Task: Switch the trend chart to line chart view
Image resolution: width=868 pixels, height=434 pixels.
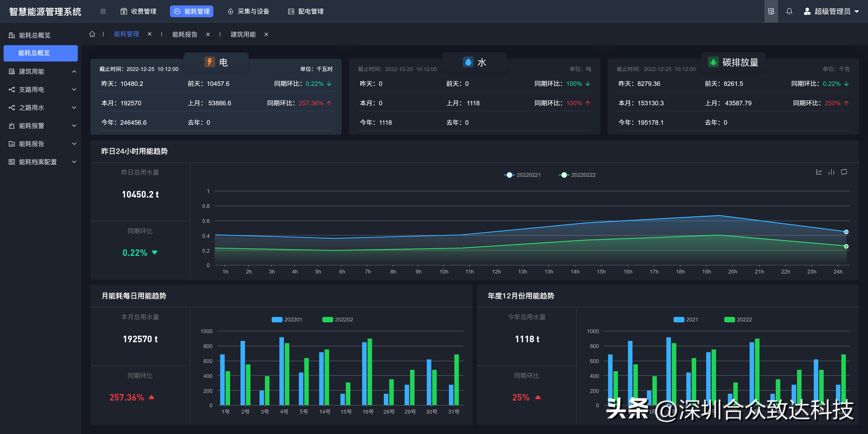Action: pos(819,172)
